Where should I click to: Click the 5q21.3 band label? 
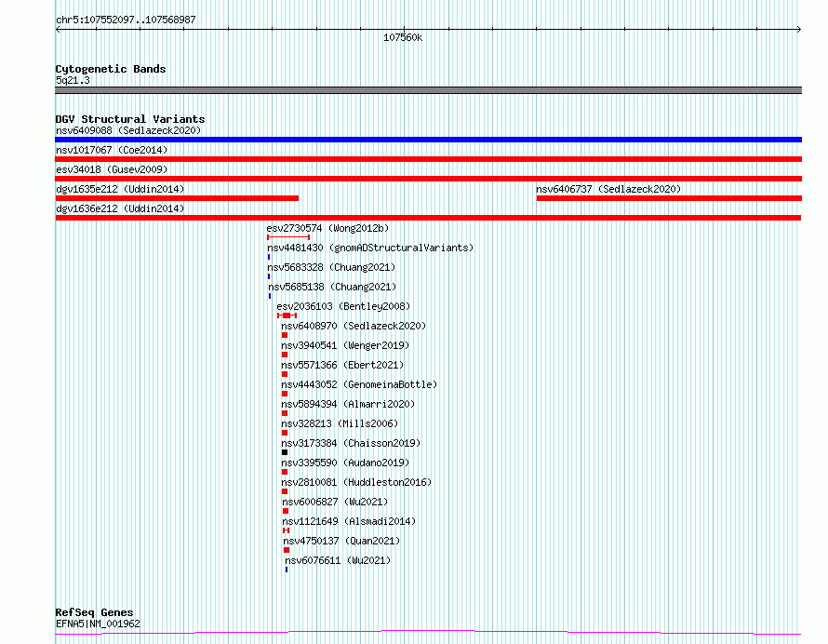[73, 80]
